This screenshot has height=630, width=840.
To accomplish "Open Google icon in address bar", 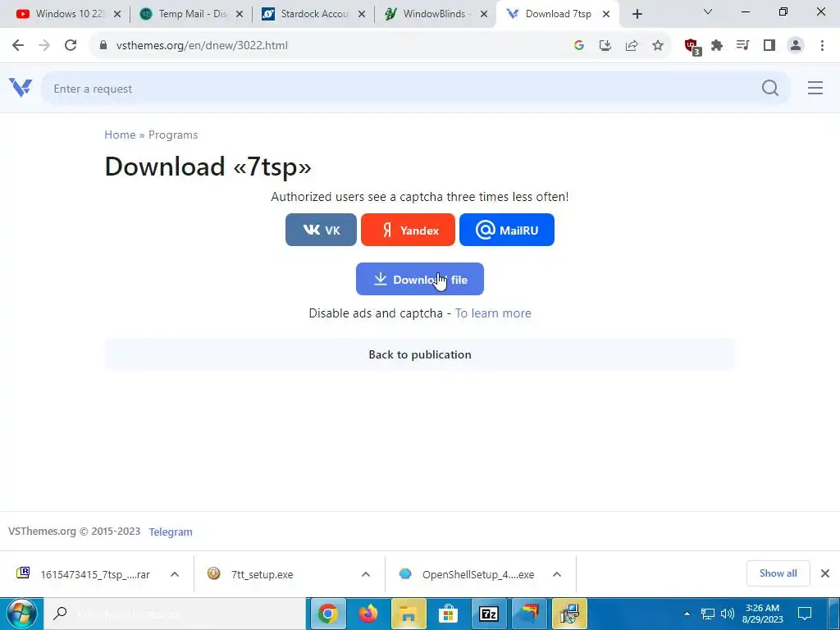I will [578, 46].
